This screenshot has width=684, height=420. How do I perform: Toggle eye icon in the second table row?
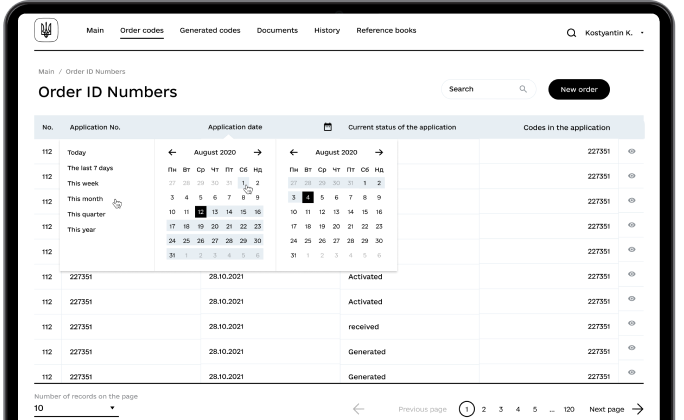coord(631,176)
